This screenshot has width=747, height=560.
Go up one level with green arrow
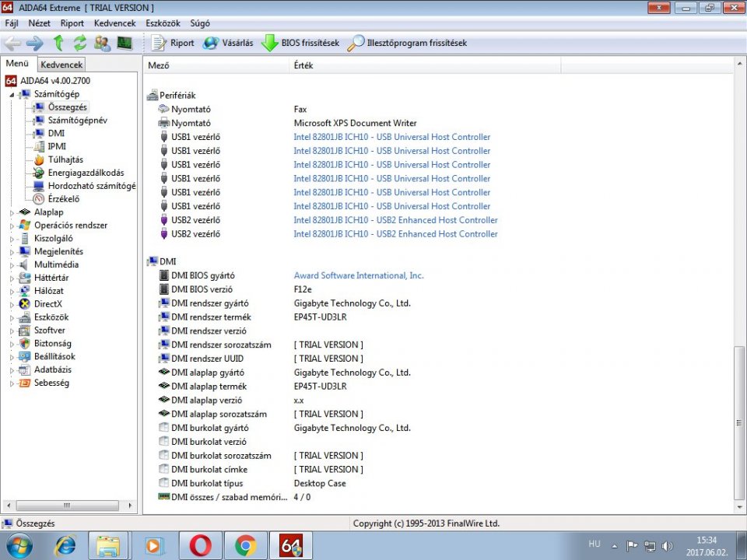click(58, 44)
